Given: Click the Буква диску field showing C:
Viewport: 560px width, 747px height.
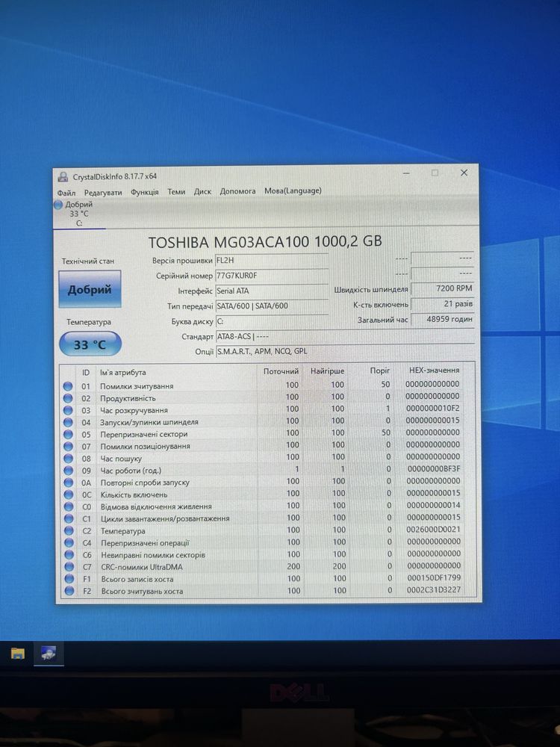Looking at the screenshot, I should tap(272, 321).
